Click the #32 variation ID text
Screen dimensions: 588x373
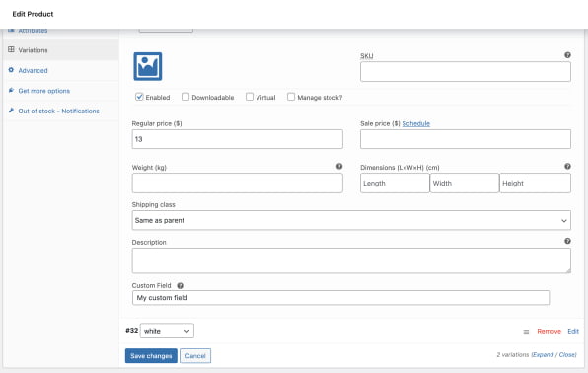pos(131,331)
